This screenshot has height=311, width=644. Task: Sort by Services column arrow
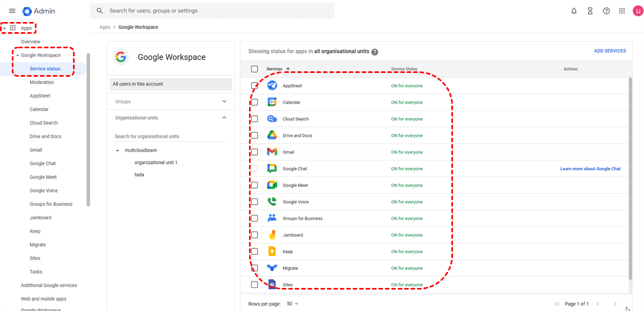click(288, 69)
